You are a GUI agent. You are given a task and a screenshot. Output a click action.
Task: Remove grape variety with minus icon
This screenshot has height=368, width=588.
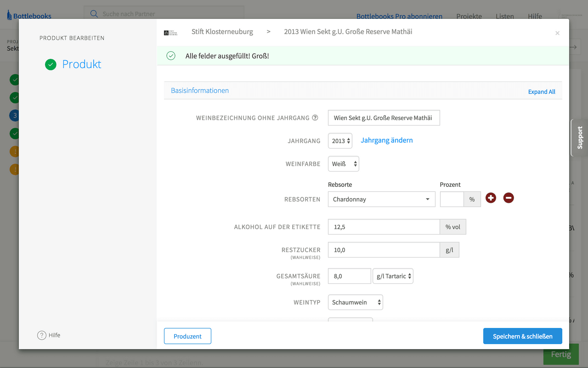pyautogui.click(x=509, y=198)
